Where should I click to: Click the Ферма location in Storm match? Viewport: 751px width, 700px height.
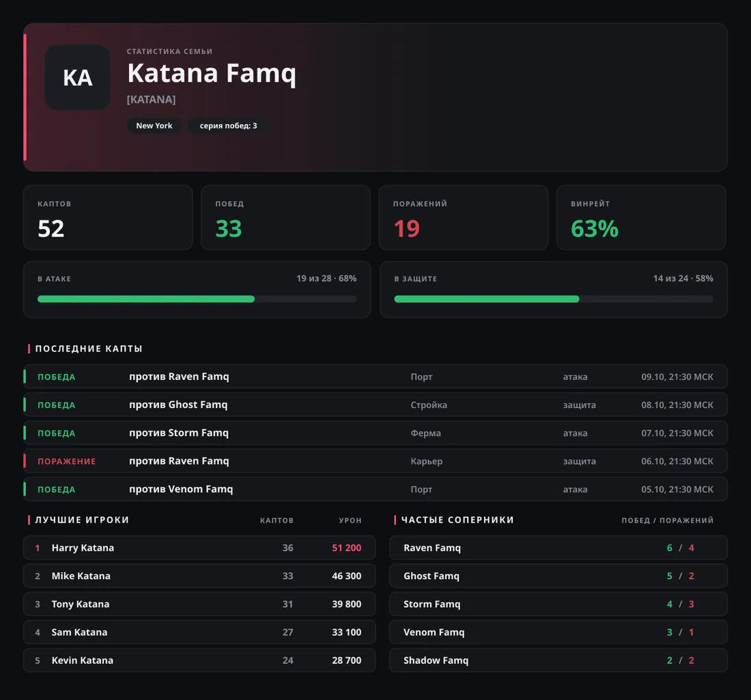[x=425, y=433]
